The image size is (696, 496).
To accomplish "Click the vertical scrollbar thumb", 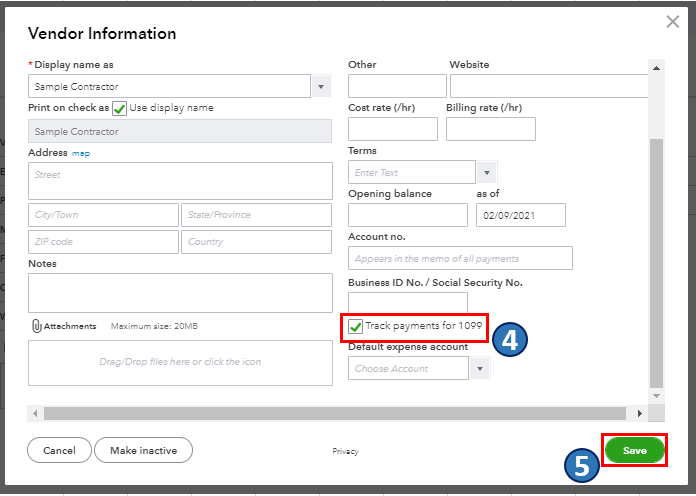I will [x=656, y=263].
